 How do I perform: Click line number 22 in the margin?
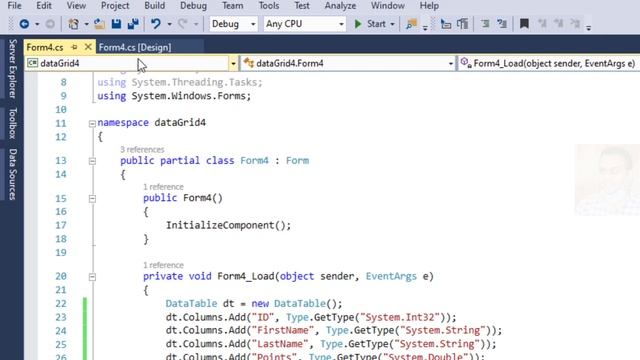tap(61, 304)
